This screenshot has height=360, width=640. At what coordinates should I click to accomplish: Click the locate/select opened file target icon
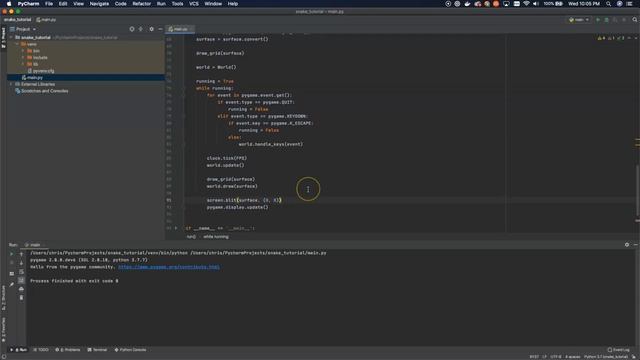pyautogui.click(x=132, y=29)
